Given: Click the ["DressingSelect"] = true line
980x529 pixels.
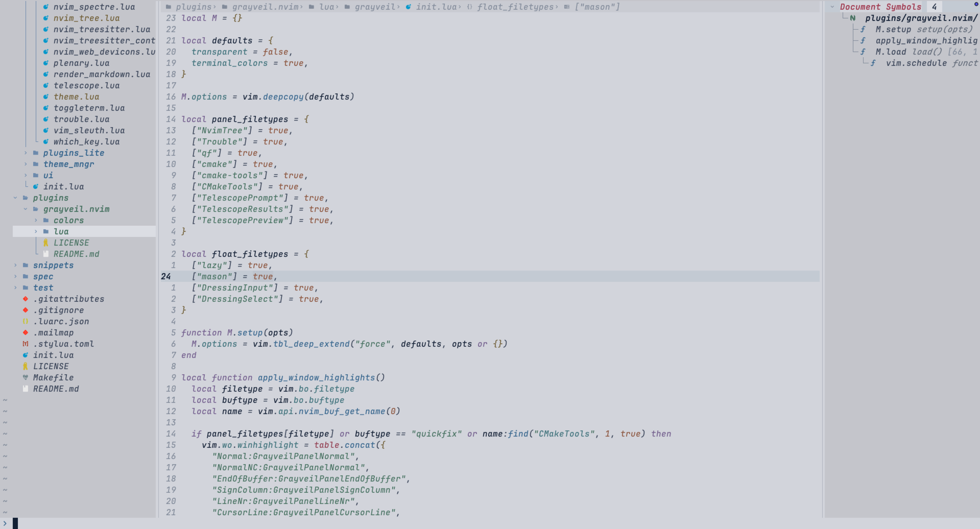Looking at the screenshot, I should click(257, 299).
